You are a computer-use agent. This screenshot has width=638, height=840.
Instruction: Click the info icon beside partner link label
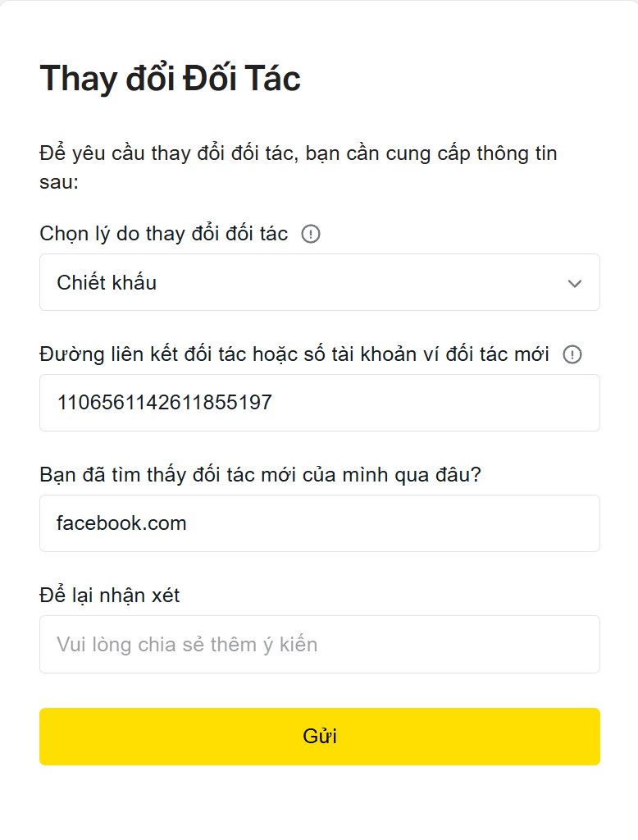(572, 354)
